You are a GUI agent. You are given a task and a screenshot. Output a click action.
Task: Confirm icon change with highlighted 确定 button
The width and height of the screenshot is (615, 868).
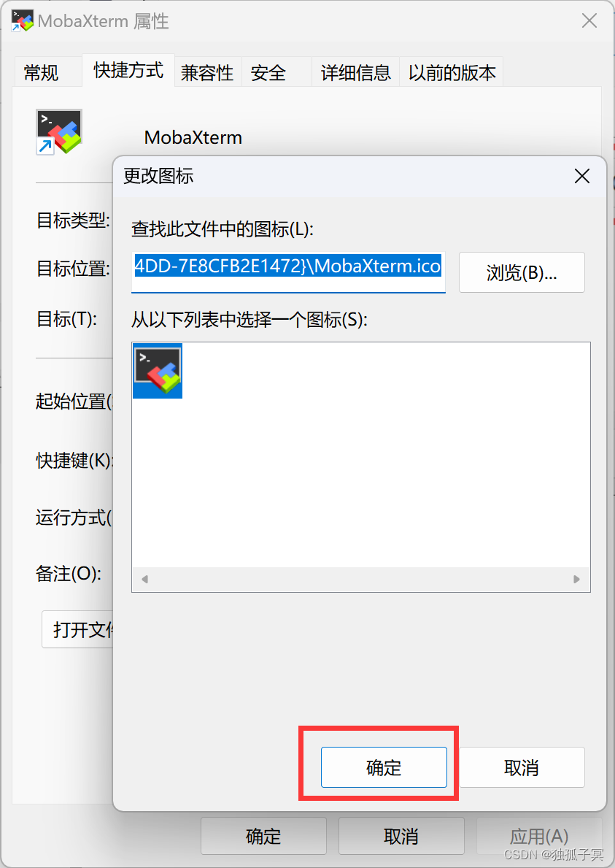tap(384, 767)
